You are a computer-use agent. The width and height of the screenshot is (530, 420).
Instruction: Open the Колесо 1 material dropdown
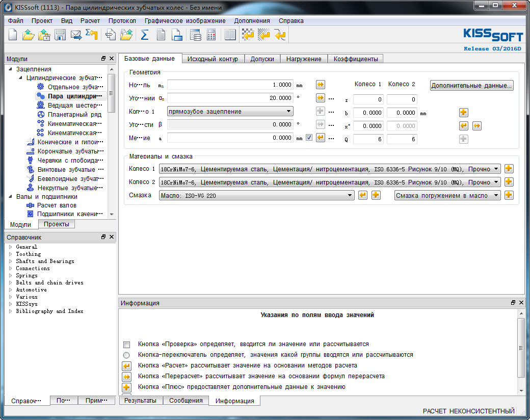[330, 169]
